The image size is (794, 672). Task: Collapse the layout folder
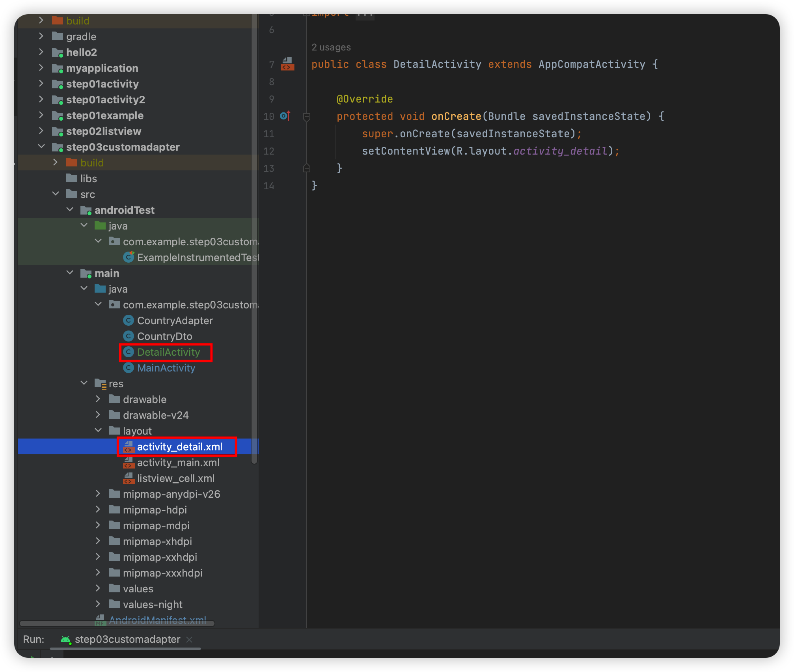click(x=98, y=430)
